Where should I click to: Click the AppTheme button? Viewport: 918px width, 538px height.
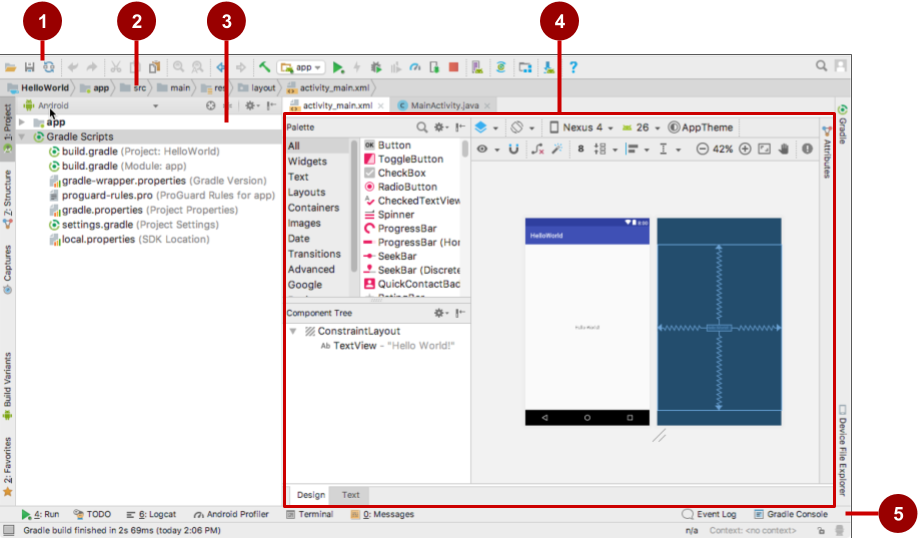point(701,128)
